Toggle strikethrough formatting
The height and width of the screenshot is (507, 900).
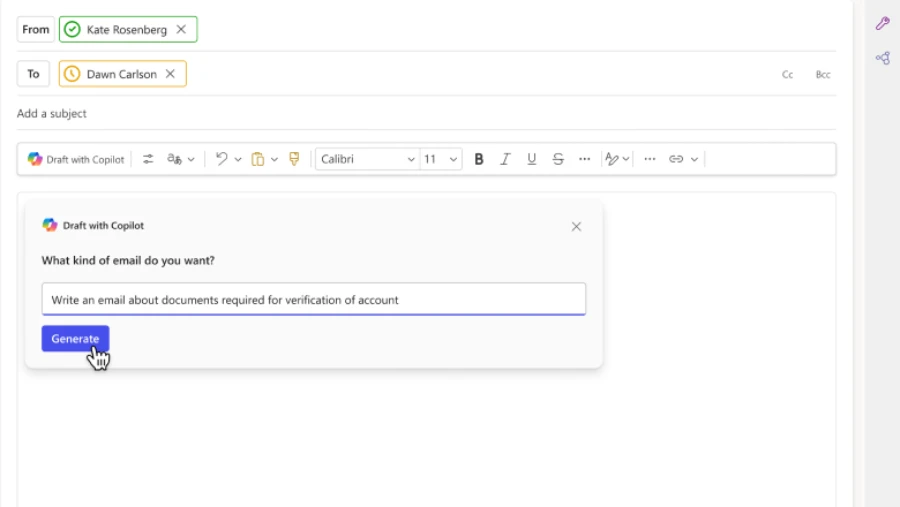click(x=558, y=159)
